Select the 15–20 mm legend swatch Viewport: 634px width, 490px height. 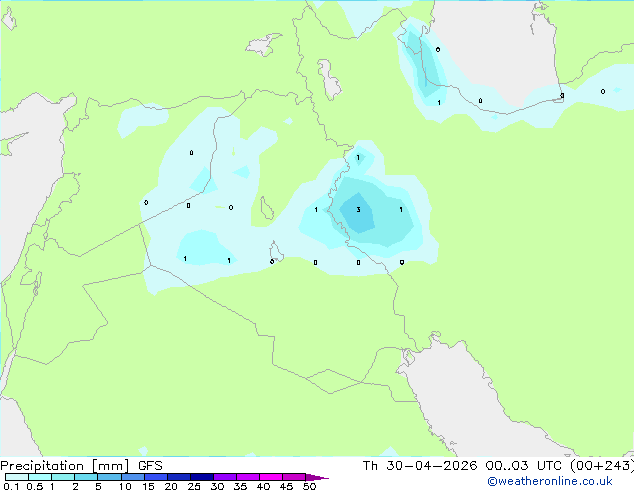pyautogui.click(x=155, y=477)
